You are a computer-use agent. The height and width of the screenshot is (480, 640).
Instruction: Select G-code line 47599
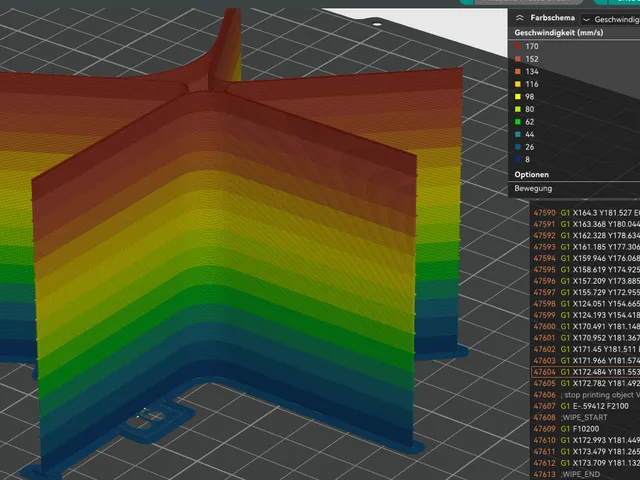click(586, 315)
